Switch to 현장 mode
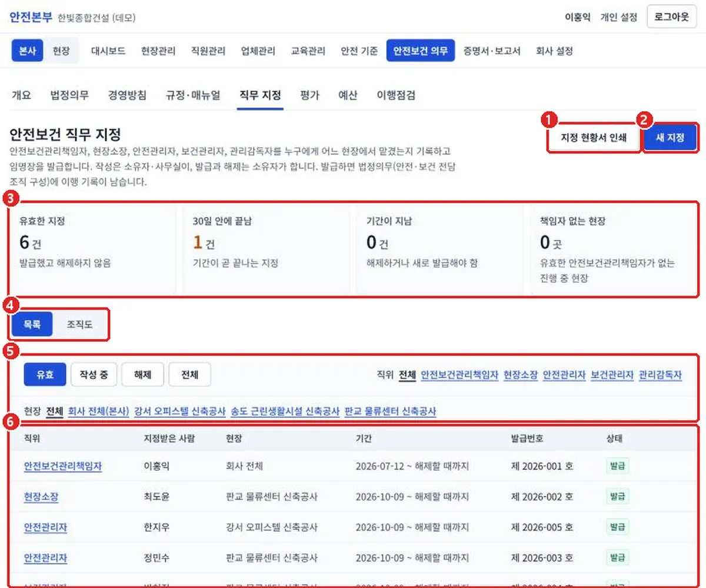 pos(61,51)
